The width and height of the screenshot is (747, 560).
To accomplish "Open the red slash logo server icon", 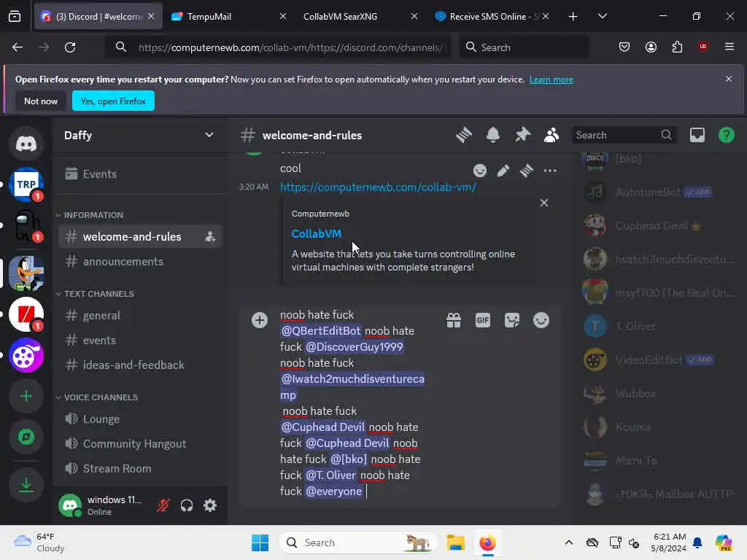I will click(26, 314).
